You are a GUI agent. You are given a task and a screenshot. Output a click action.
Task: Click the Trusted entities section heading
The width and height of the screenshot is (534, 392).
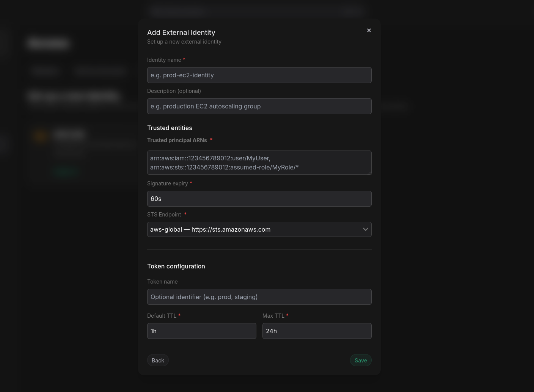(170, 128)
